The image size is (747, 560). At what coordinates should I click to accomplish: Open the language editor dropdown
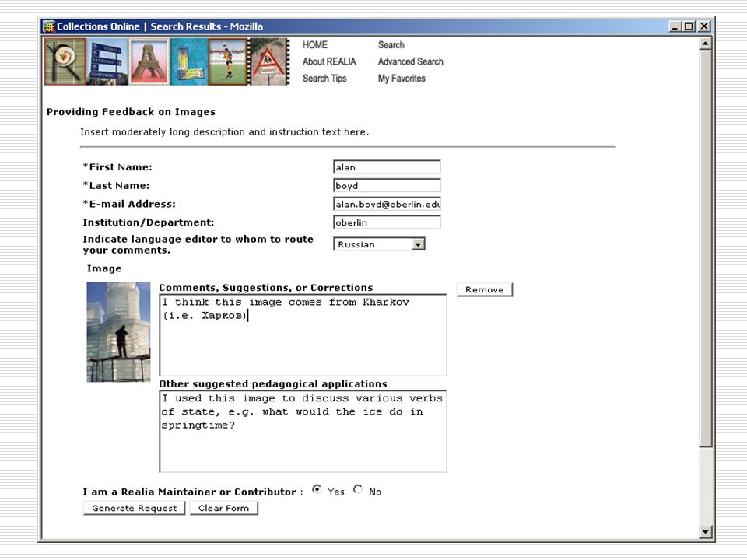(x=379, y=244)
